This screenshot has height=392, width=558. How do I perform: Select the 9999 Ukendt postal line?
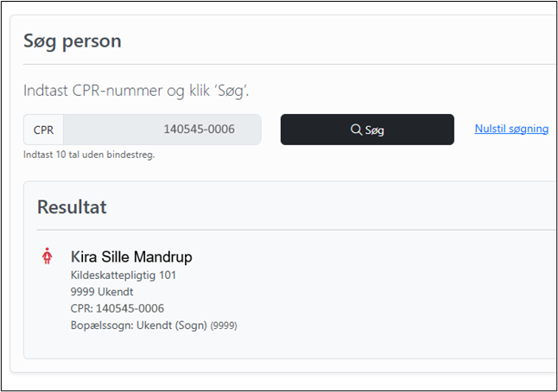[x=102, y=292]
